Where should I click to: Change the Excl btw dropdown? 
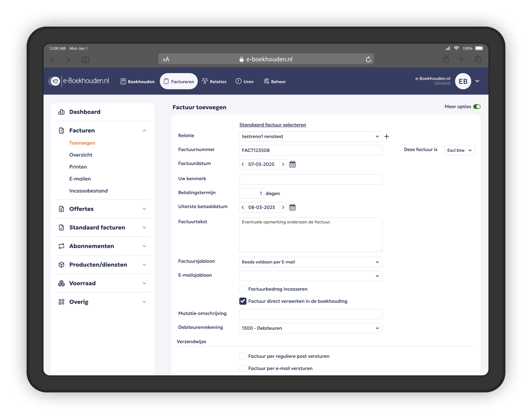pyautogui.click(x=460, y=150)
